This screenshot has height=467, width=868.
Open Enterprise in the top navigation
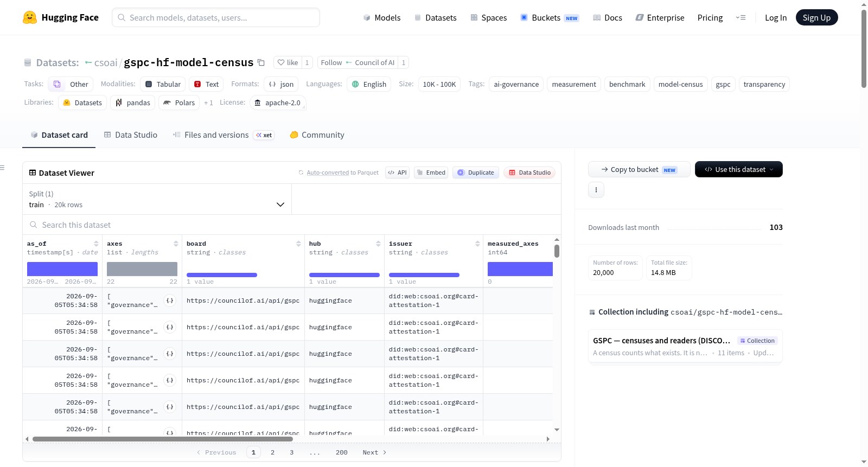660,17
